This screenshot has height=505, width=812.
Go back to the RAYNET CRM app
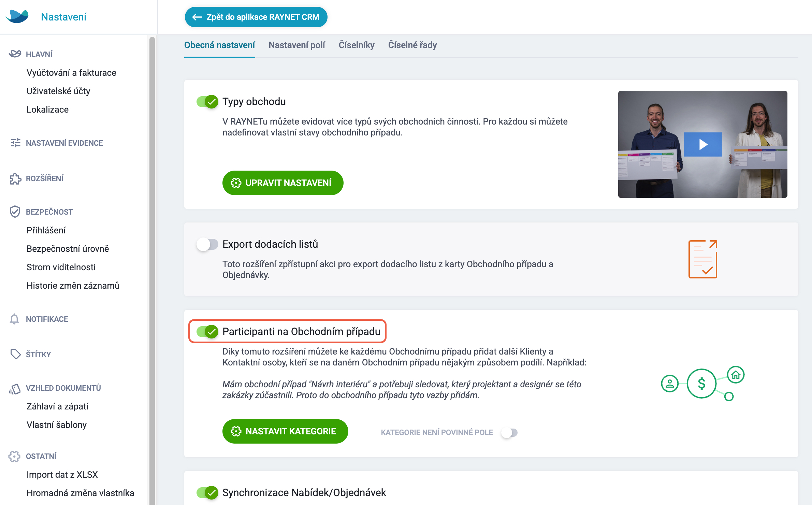tap(256, 17)
